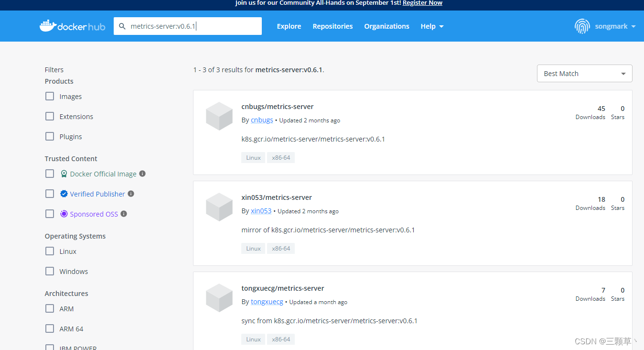Viewport: 644px width, 350px height.
Task: Go to Organizations
Action: tap(386, 26)
